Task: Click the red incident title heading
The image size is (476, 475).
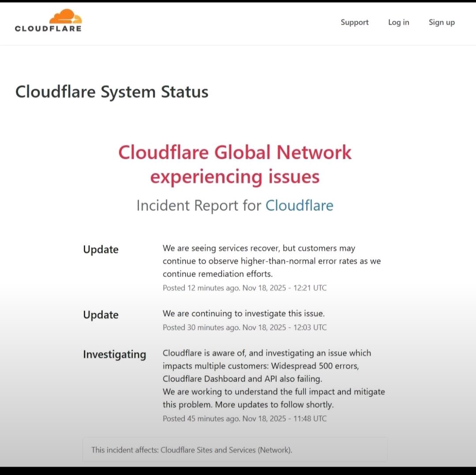Action: coord(235,165)
